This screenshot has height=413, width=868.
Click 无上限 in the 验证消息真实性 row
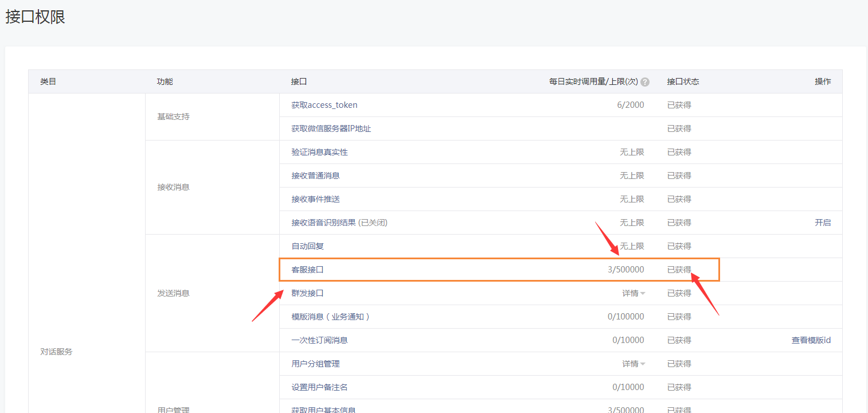pyautogui.click(x=632, y=152)
